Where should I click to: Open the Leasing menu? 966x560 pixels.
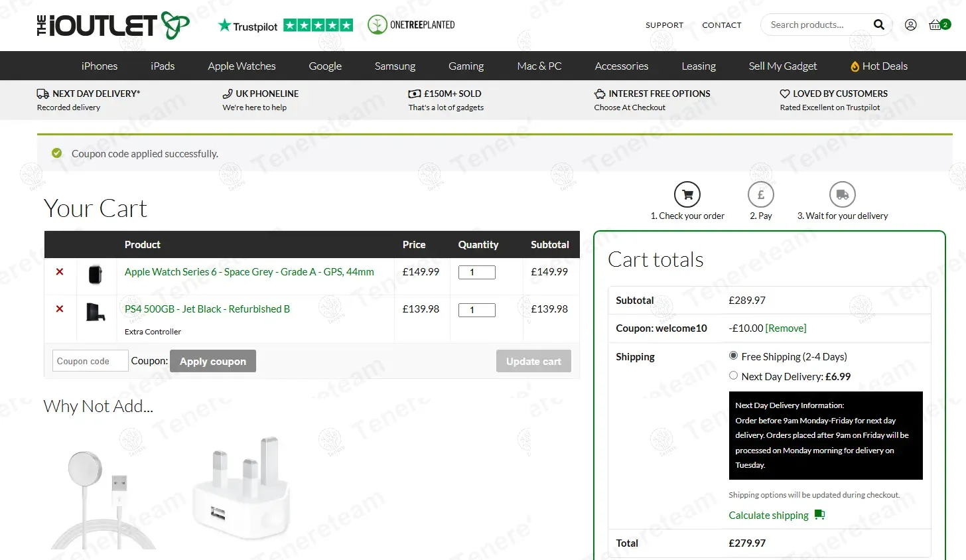699,66
